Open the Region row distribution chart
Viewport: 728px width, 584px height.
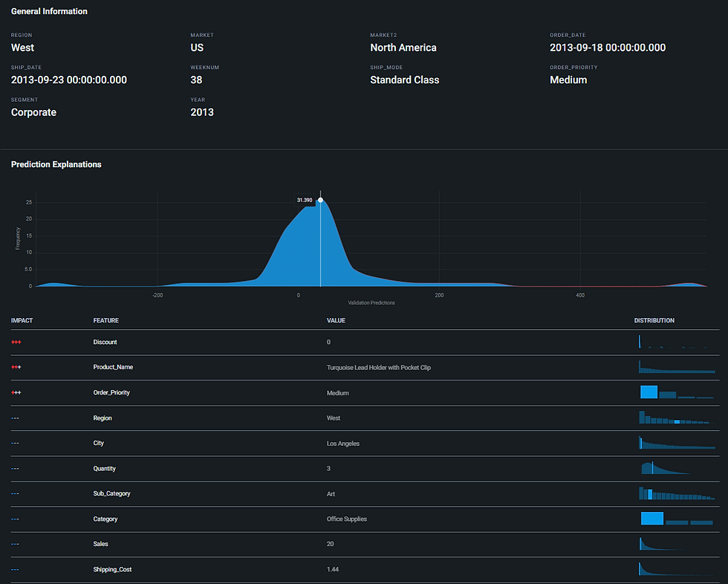pyautogui.click(x=677, y=417)
